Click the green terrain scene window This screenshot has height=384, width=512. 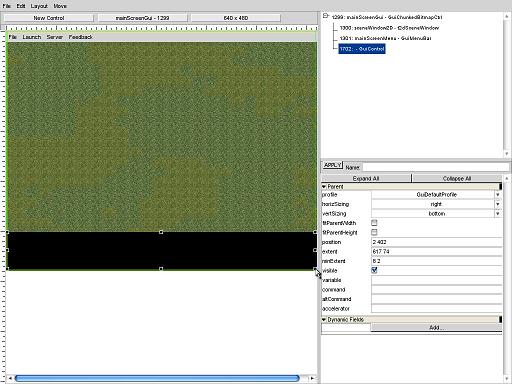click(162, 136)
